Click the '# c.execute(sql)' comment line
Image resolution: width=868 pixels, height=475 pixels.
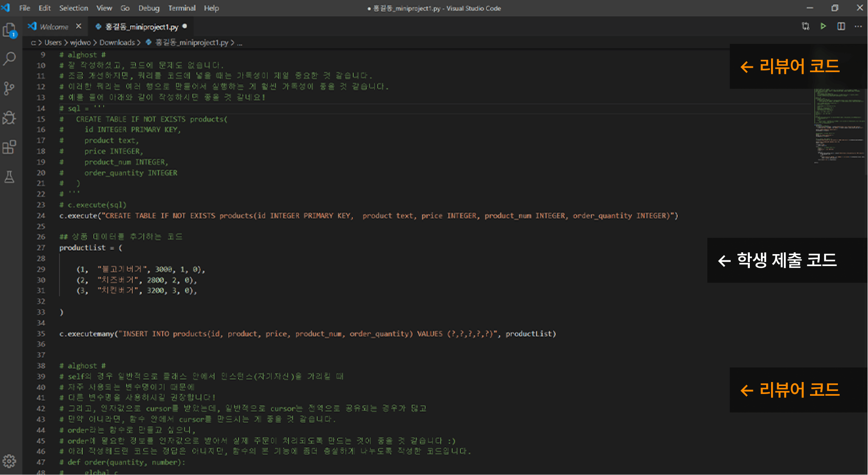point(93,205)
